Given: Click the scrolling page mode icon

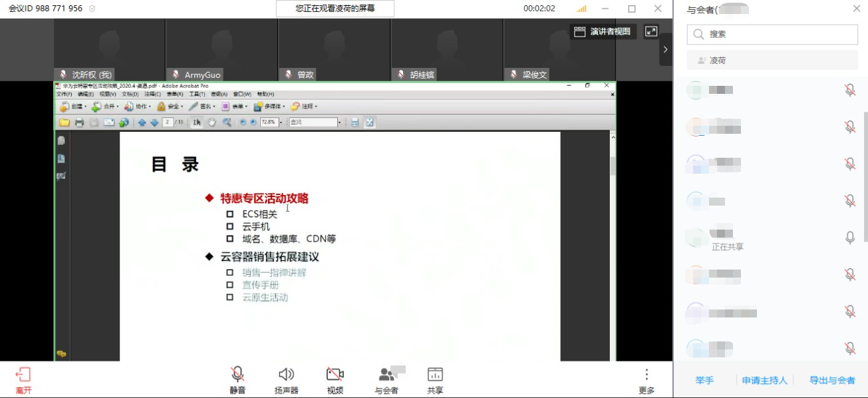Looking at the screenshot, I should click(x=355, y=122).
